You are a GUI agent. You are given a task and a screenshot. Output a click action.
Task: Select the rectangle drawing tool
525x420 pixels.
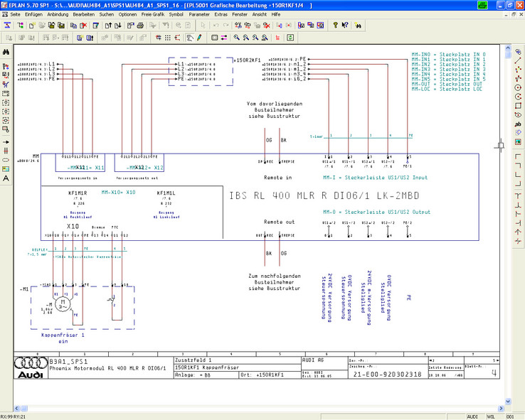tap(519, 106)
